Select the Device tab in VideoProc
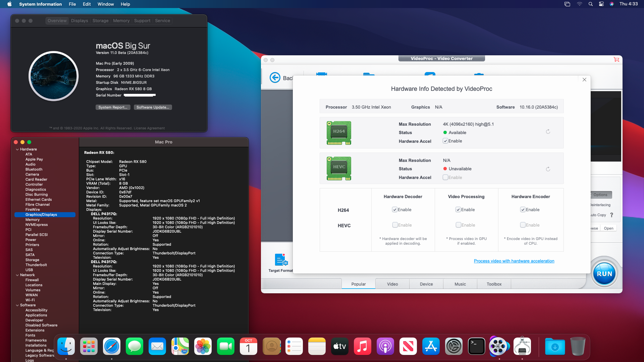The image size is (644, 362). 426,284
